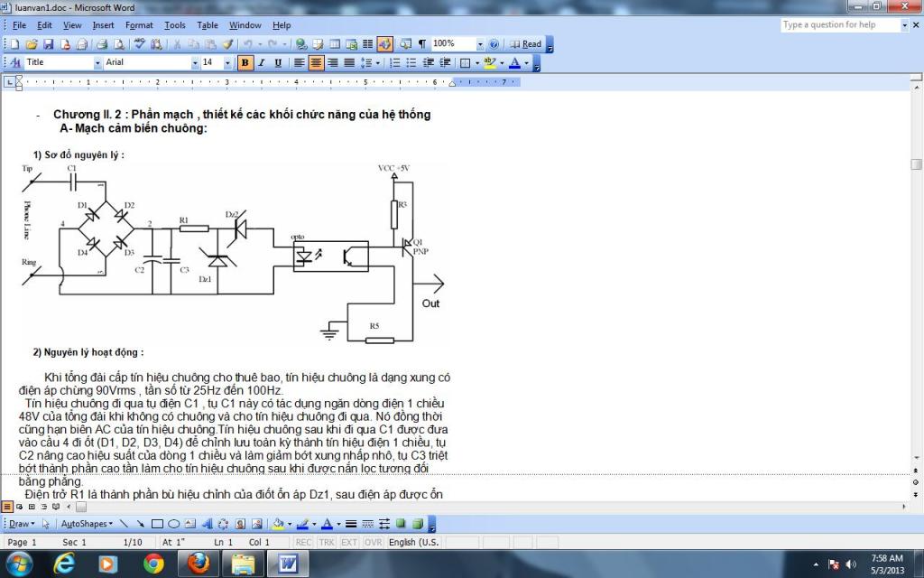Toggle Center alignment
The height and width of the screenshot is (578, 924).
(x=317, y=62)
